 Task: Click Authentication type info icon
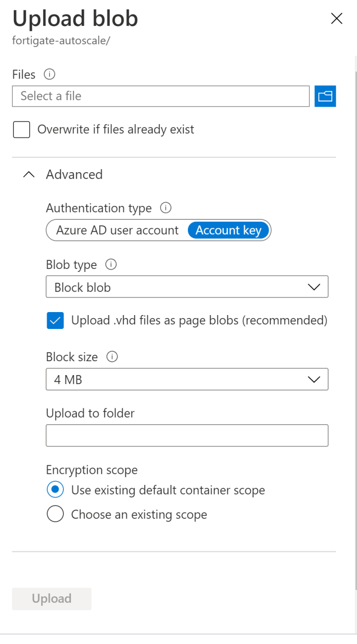click(166, 208)
